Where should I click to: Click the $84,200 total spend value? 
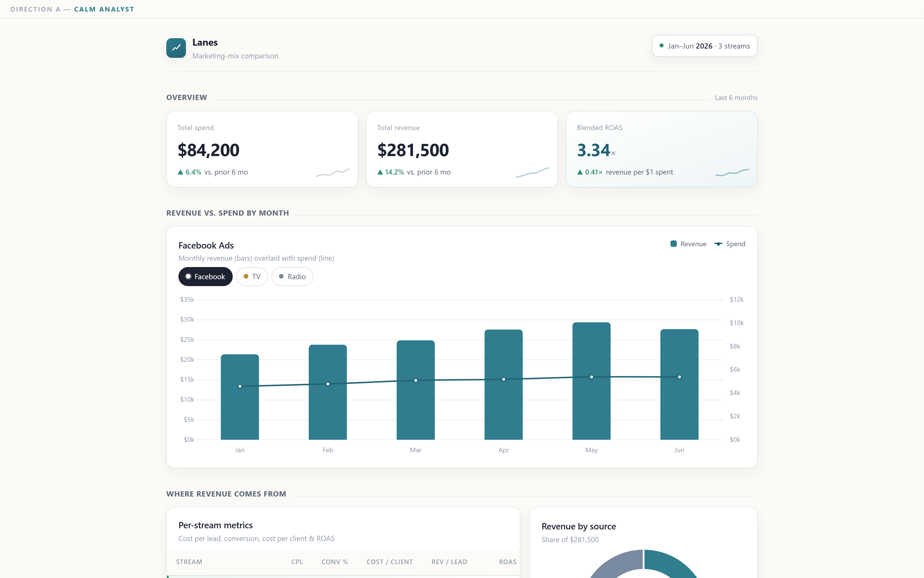click(208, 150)
